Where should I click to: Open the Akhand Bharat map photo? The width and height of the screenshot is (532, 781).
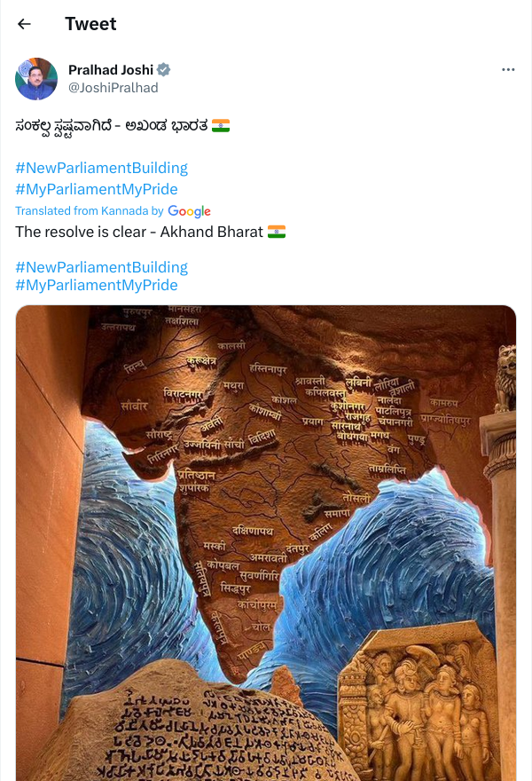point(266,543)
